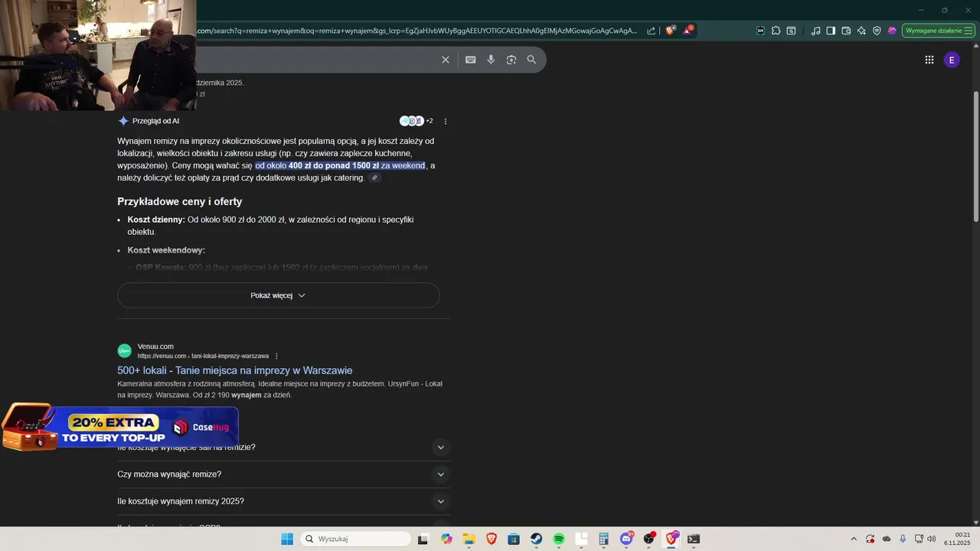
Task: Open the Brave main menu hamburger
Action: (970, 31)
